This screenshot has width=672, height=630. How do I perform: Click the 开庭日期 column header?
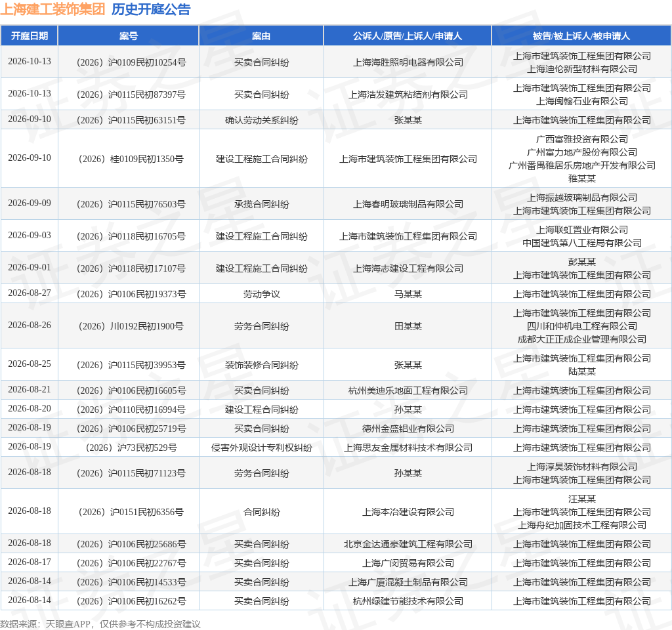point(29,36)
